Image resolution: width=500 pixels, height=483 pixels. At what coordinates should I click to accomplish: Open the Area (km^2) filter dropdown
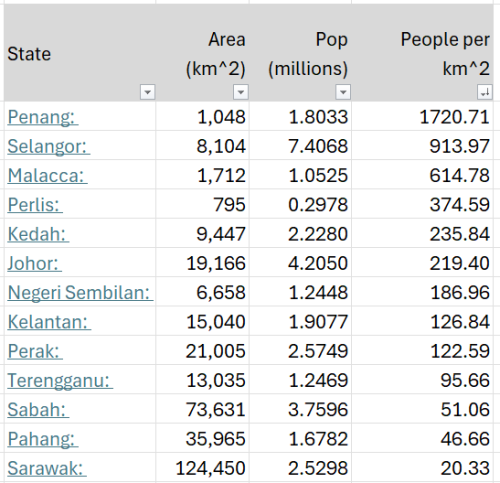241,92
